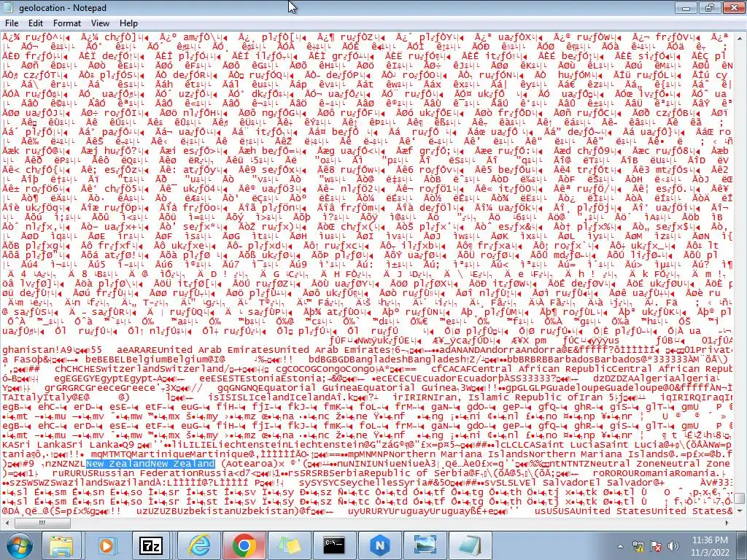Open the Format menu

(x=66, y=23)
